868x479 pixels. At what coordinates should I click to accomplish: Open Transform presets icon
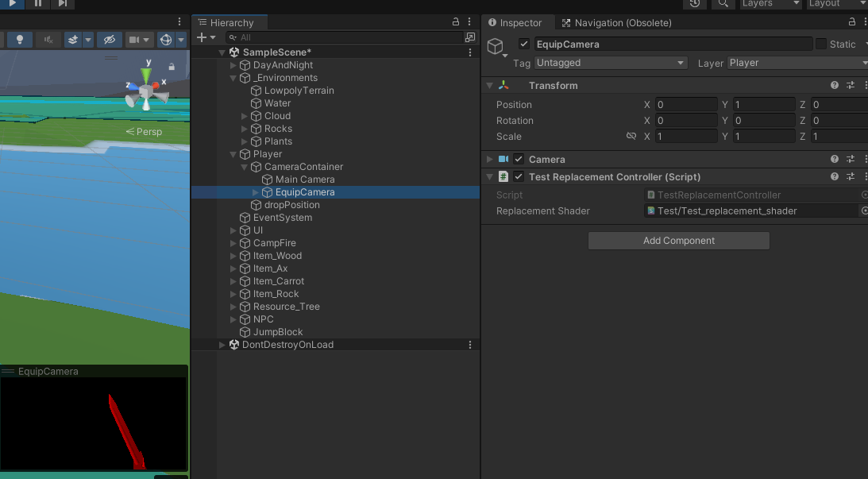coord(851,85)
